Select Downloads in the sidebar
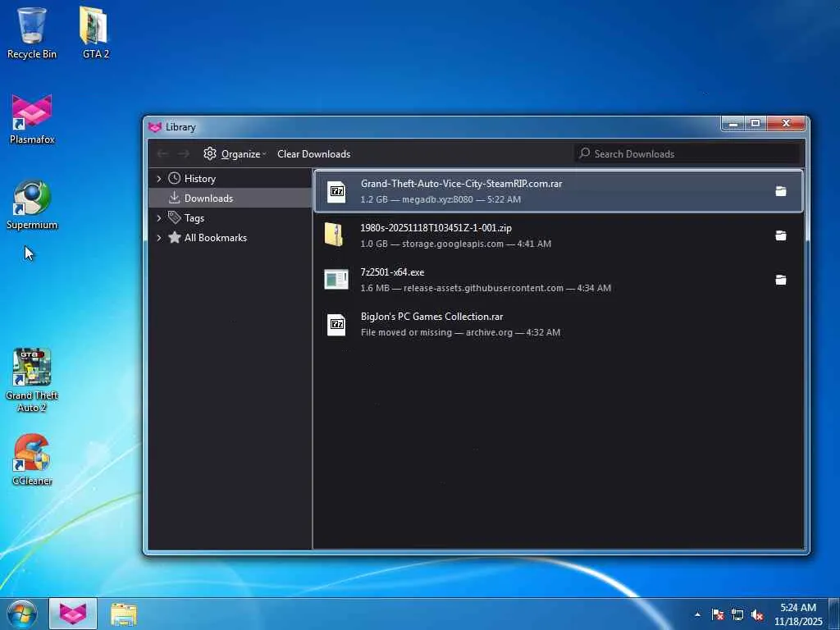 click(x=208, y=199)
